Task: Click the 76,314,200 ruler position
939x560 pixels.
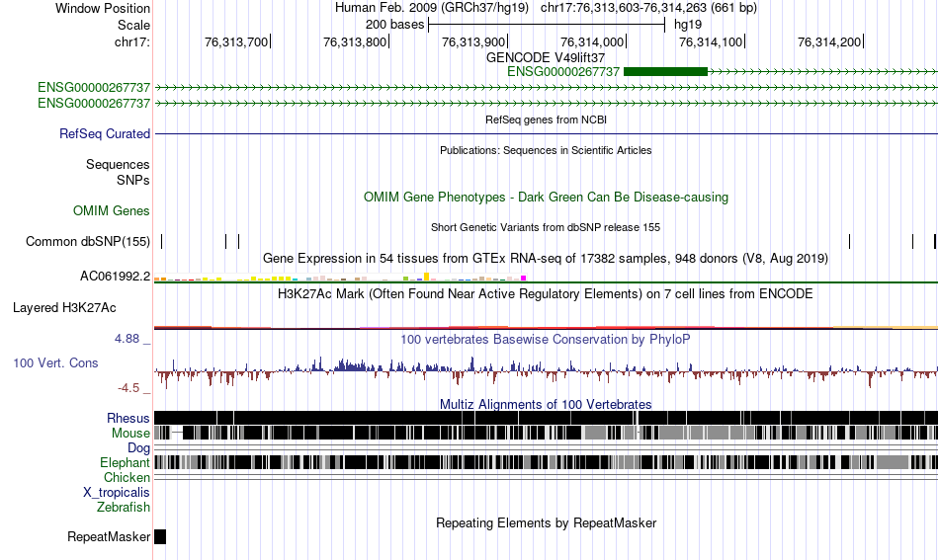Action: coord(829,41)
